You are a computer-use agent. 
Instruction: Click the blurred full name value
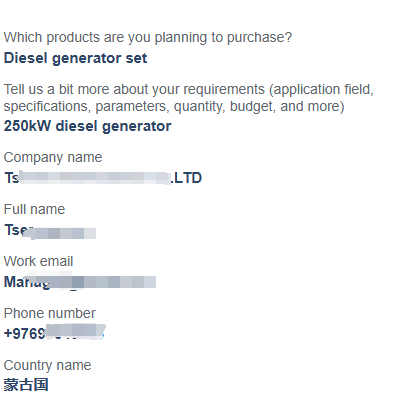tap(50, 231)
